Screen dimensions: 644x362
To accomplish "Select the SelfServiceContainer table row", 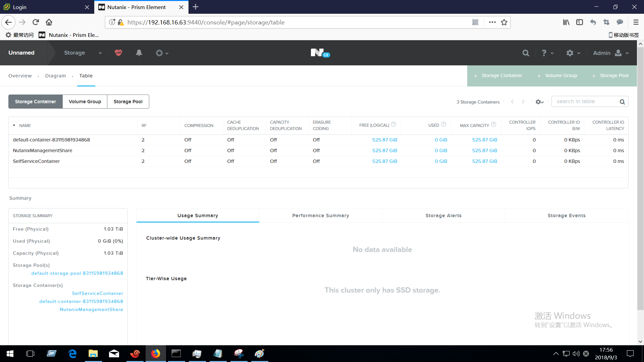I will point(318,161).
